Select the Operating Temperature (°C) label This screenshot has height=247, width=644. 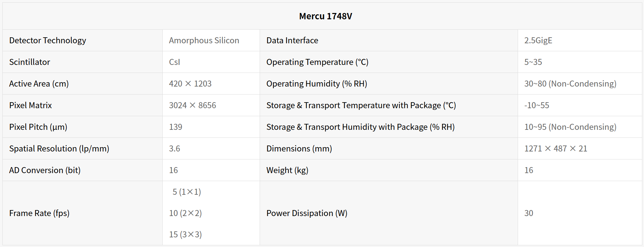317,62
